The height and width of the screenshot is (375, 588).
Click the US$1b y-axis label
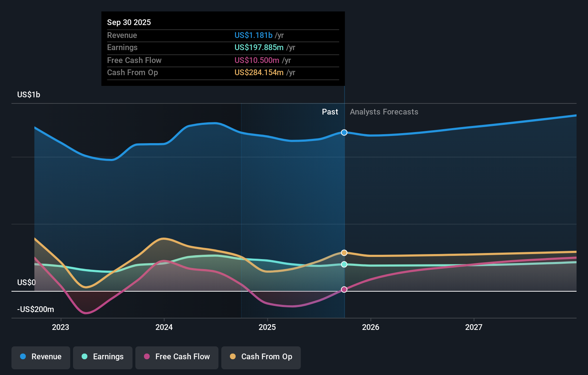[x=29, y=94]
